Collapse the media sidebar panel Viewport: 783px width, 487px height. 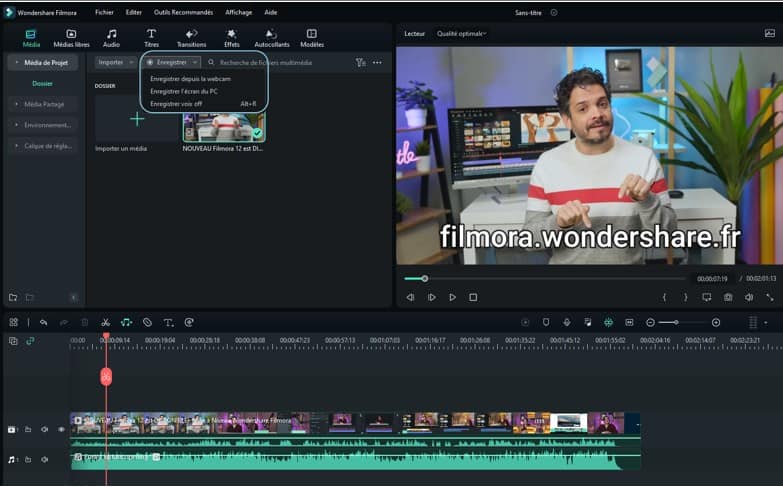(74, 298)
